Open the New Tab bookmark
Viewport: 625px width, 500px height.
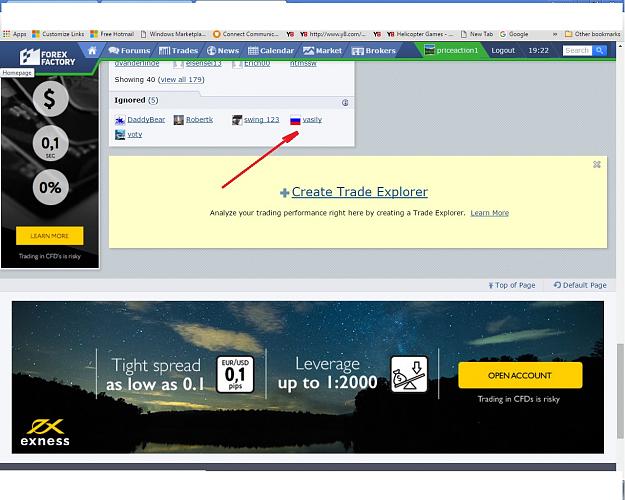pos(477,34)
